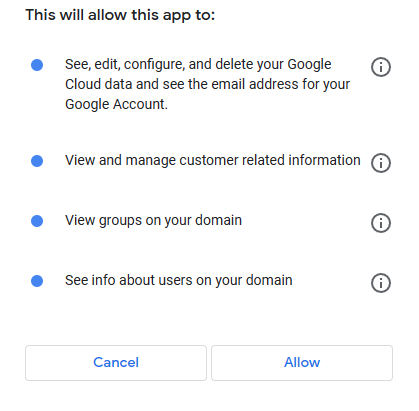419x411 pixels.
Task: Click blue bullet beside Google Cloud data permission
Action: pyautogui.click(x=37, y=65)
